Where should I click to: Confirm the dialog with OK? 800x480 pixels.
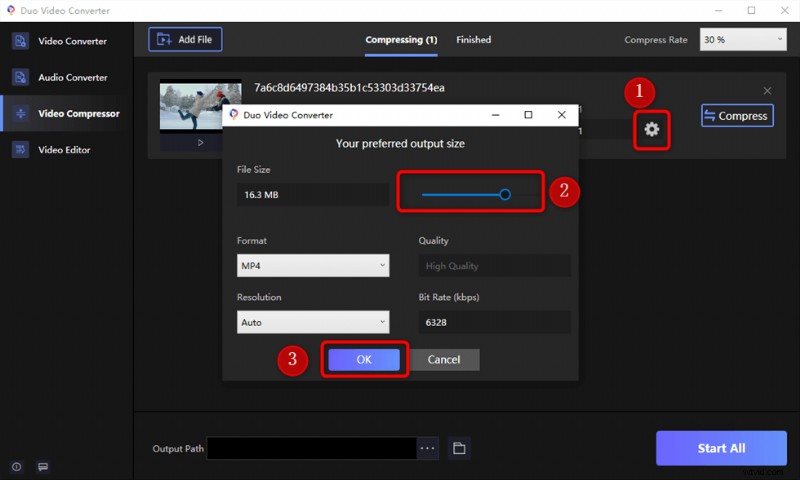[x=364, y=360]
